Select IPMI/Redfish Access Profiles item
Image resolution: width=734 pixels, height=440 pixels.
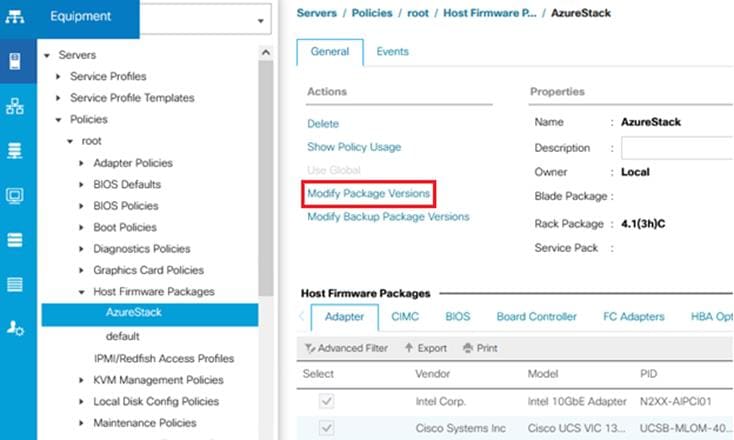point(164,359)
